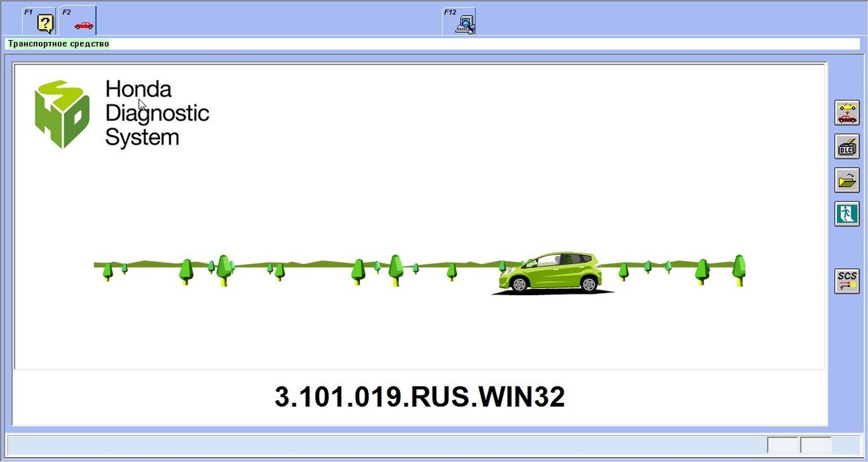Exit the program with the green exit icon
Screen dimensions: 868x462
847,214
